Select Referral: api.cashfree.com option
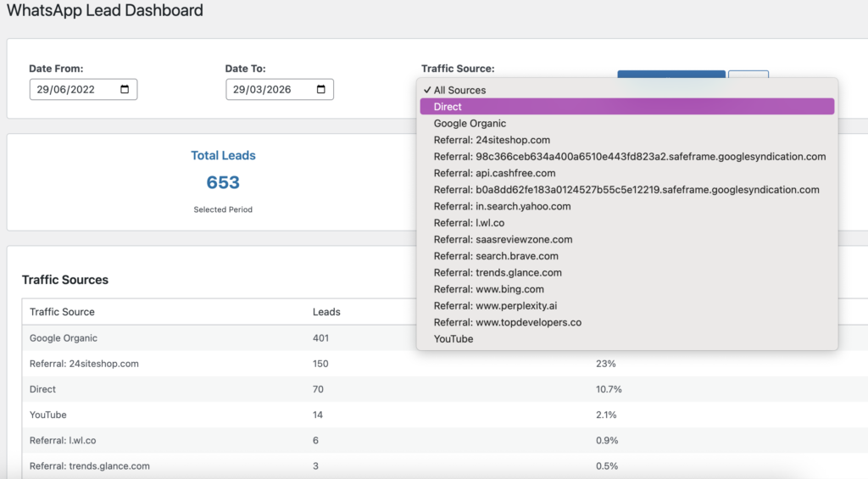868x479 pixels. click(x=494, y=173)
